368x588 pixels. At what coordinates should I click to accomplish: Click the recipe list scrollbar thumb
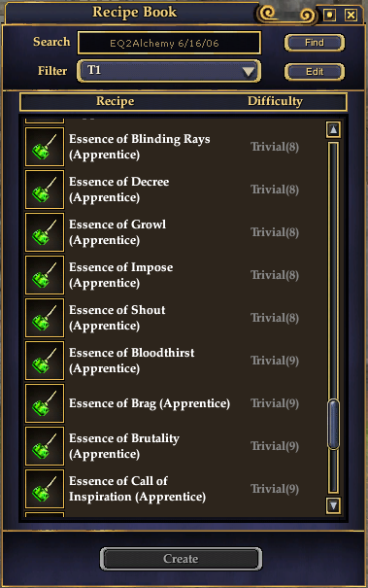(x=333, y=424)
